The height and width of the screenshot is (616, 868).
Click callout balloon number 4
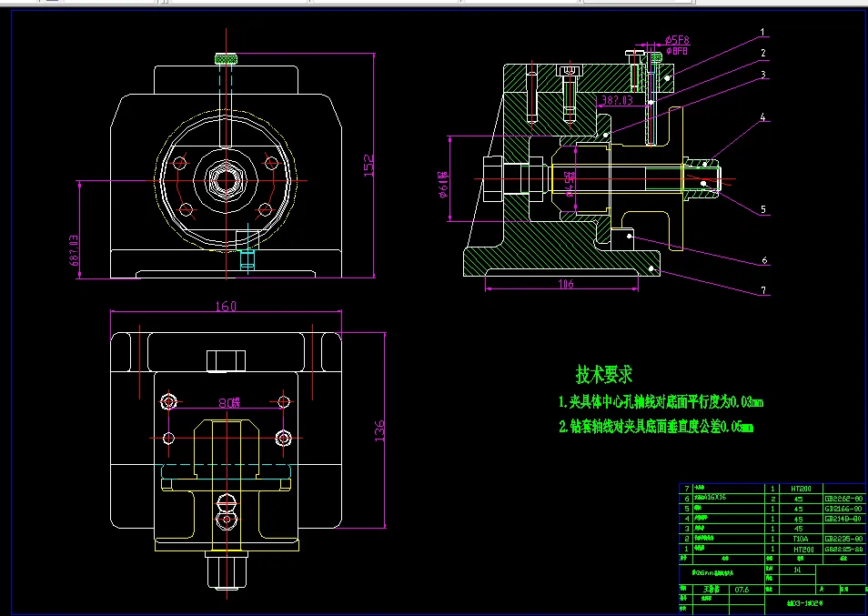tap(762, 116)
